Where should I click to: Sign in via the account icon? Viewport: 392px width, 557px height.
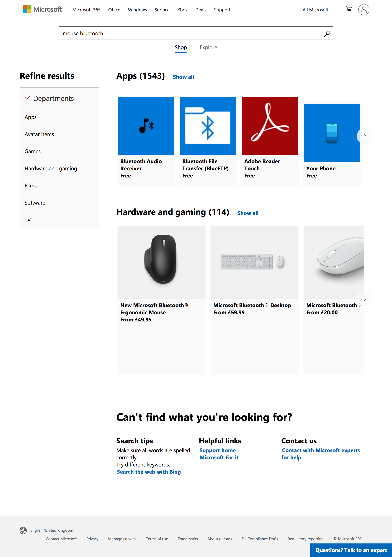364,10
